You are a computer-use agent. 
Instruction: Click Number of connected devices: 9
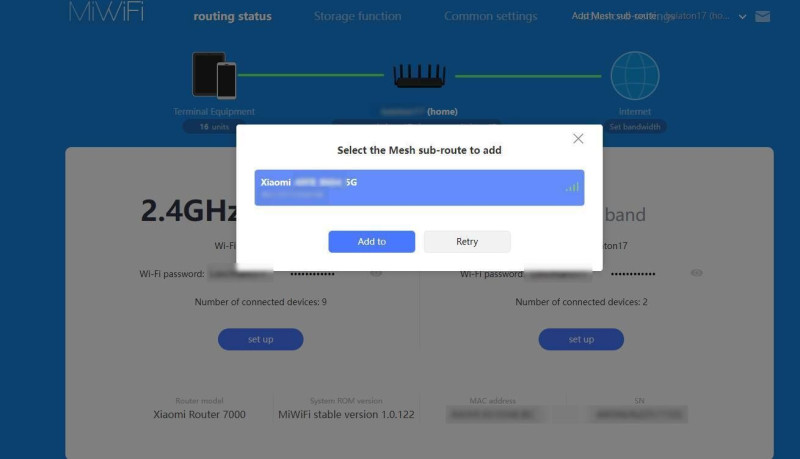point(260,302)
